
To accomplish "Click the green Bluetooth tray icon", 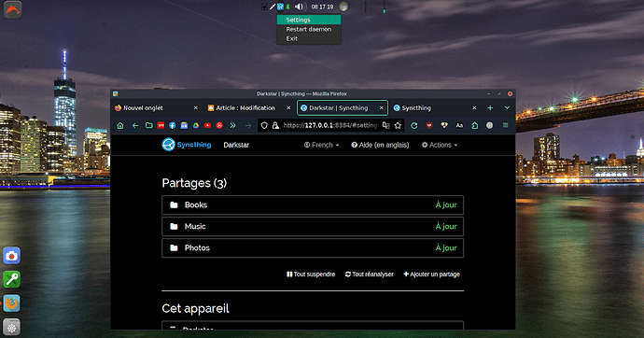I will pyautogui.click(x=287, y=7).
